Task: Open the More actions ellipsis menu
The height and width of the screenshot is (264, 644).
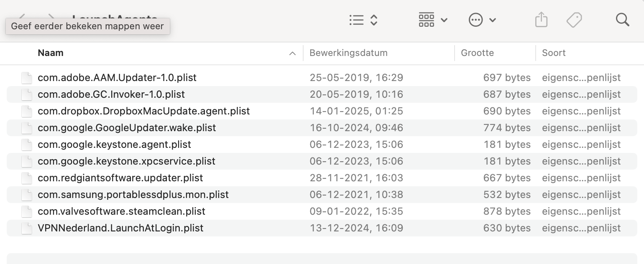Action: 482,20
